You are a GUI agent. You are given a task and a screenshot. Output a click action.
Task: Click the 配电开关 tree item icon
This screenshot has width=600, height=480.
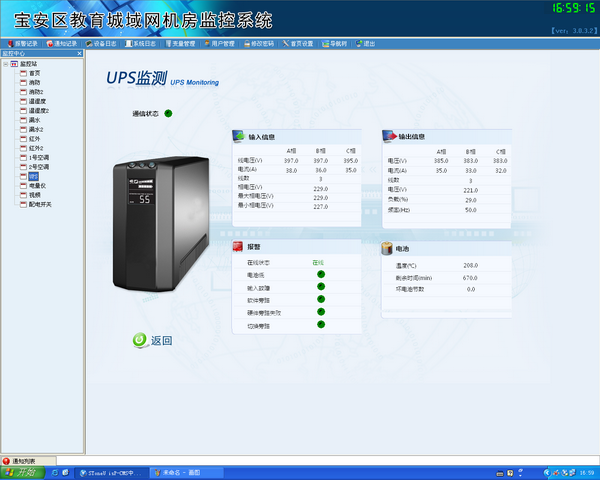[x=24, y=203]
